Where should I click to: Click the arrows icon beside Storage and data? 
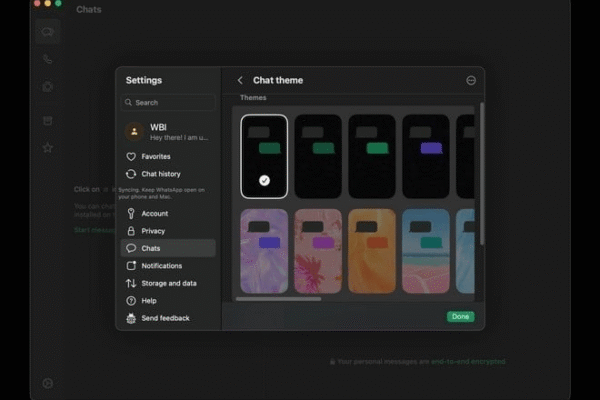point(131,283)
